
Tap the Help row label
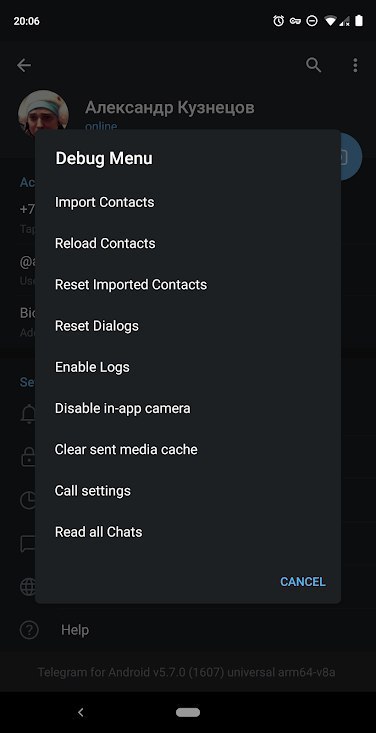point(75,630)
